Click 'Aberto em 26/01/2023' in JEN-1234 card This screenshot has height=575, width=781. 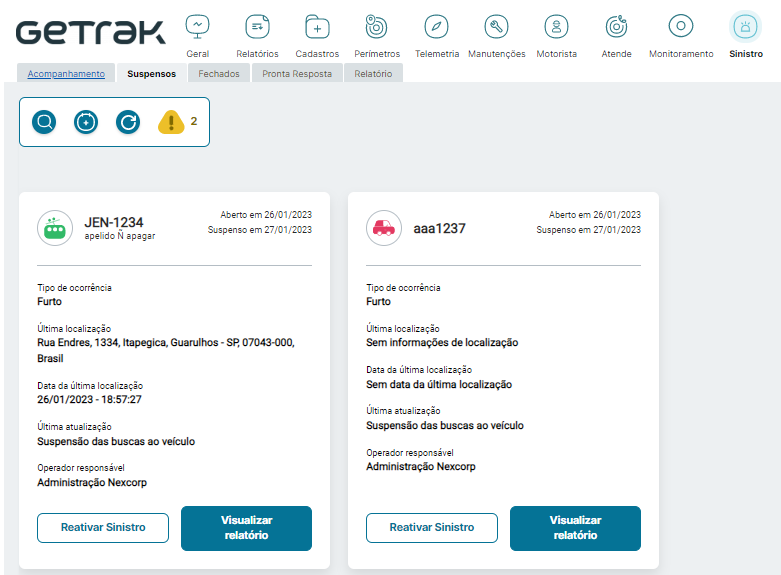(x=266, y=215)
